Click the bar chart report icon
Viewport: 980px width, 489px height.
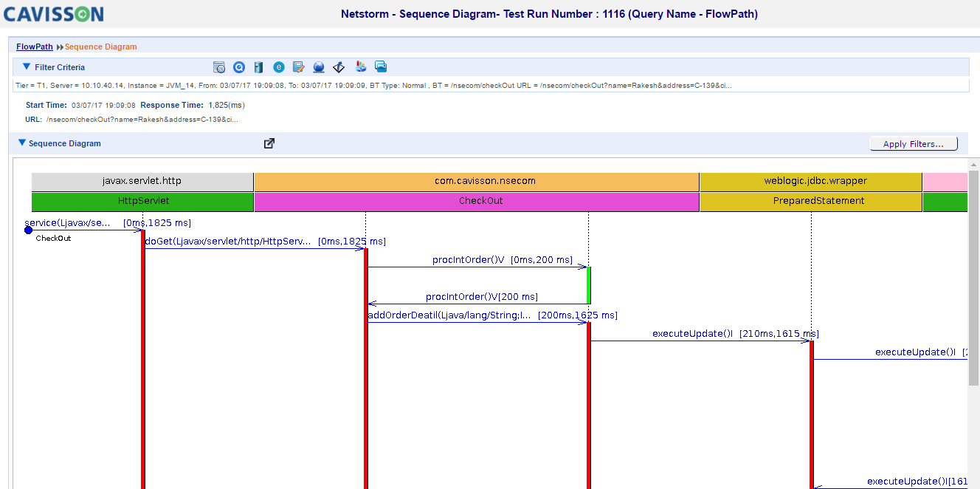tap(361, 67)
